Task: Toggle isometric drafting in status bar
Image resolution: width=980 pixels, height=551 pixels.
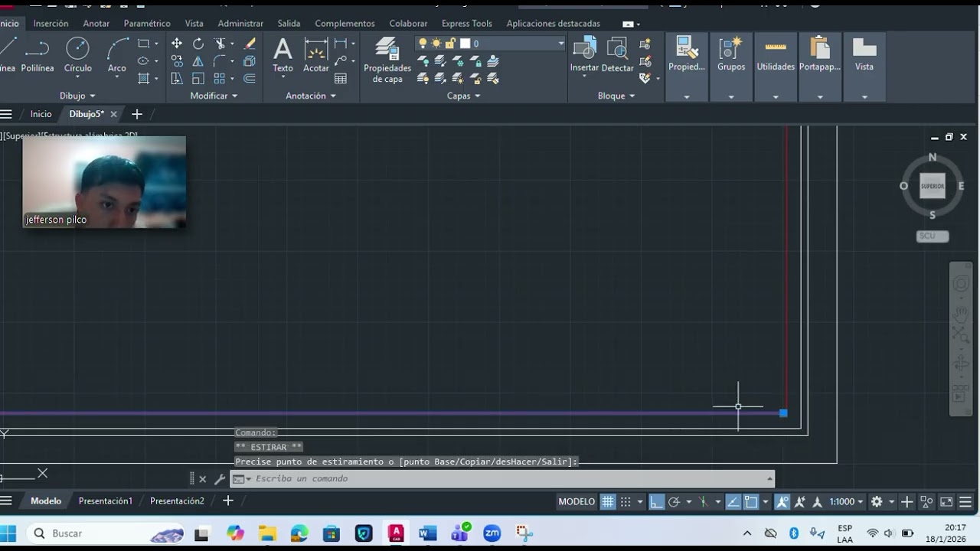Action: [703, 502]
